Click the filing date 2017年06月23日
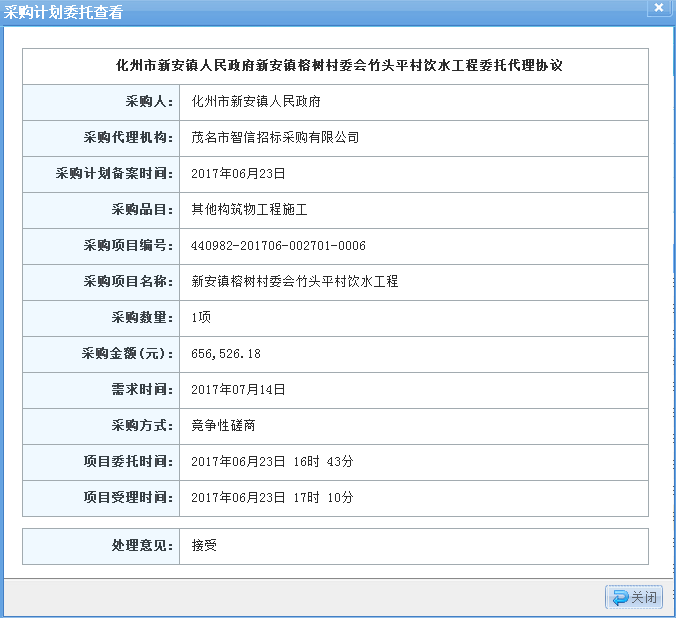 tap(238, 174)
